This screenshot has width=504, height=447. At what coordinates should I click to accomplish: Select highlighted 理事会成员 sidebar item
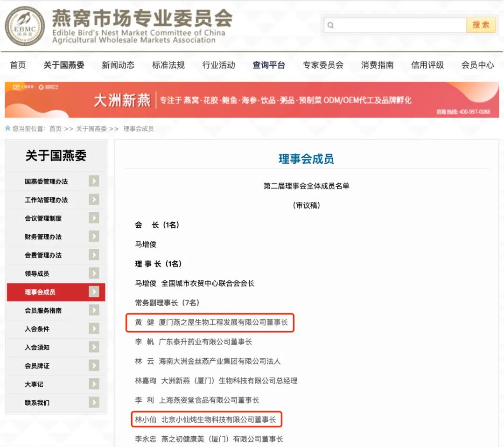[56, 292]
